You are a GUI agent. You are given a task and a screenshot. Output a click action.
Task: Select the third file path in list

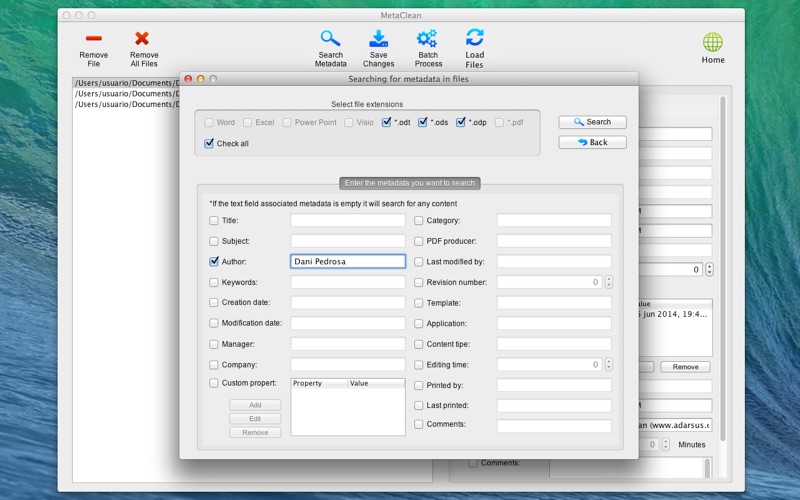point(126,104)
